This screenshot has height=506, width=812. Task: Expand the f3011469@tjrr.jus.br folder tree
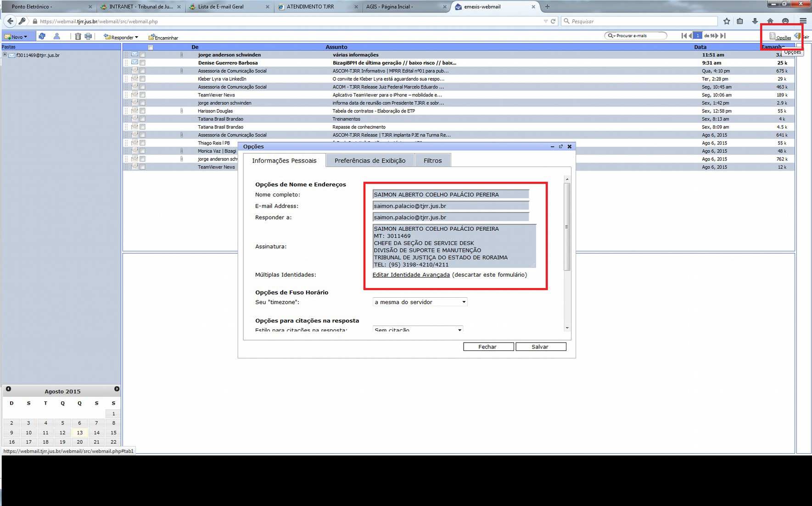[5, 55]
